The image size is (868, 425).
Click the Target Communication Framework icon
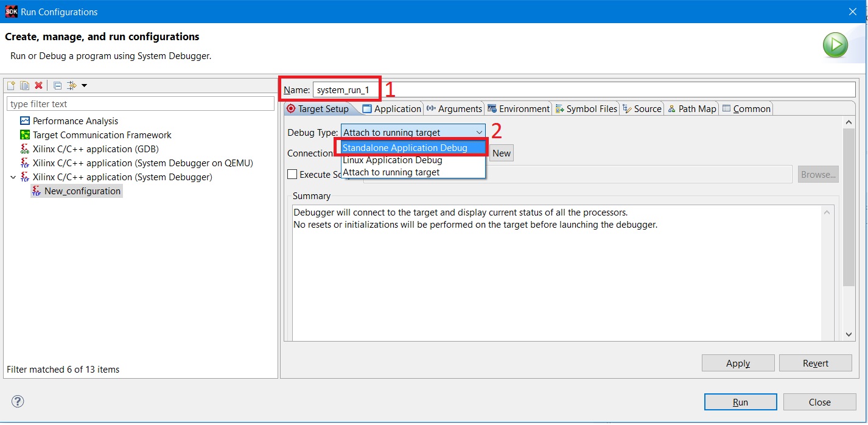tap(25, 135)
